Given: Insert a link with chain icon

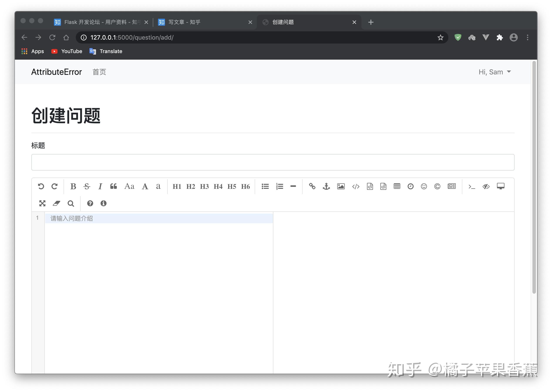Looking at the screenshot, I should tap(312, 186).
